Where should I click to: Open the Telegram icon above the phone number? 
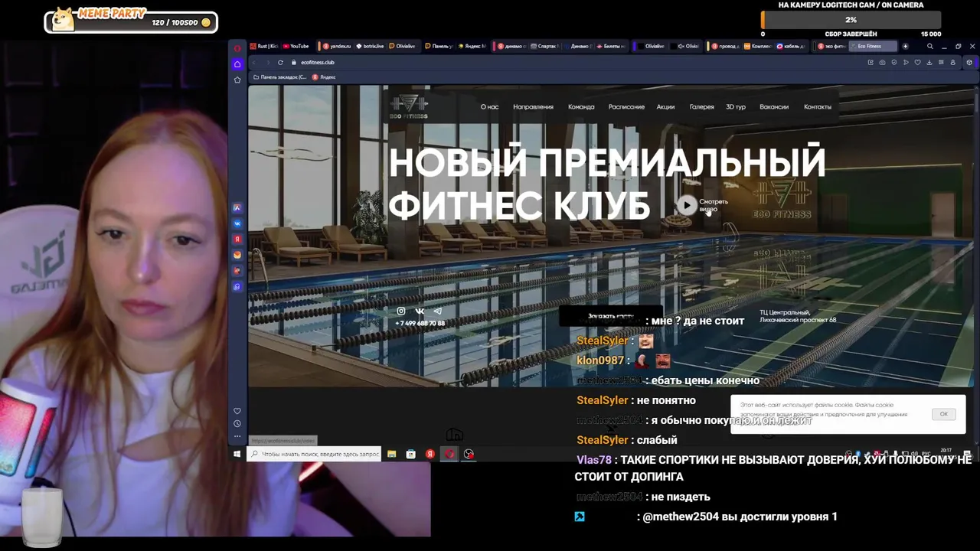(x=437, y=311)
